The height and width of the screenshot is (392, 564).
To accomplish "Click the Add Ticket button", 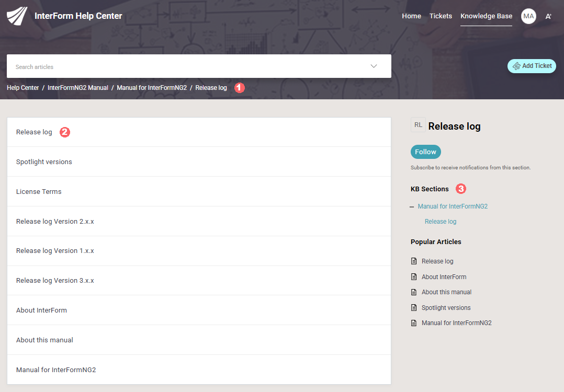I will tap(532, 66).
